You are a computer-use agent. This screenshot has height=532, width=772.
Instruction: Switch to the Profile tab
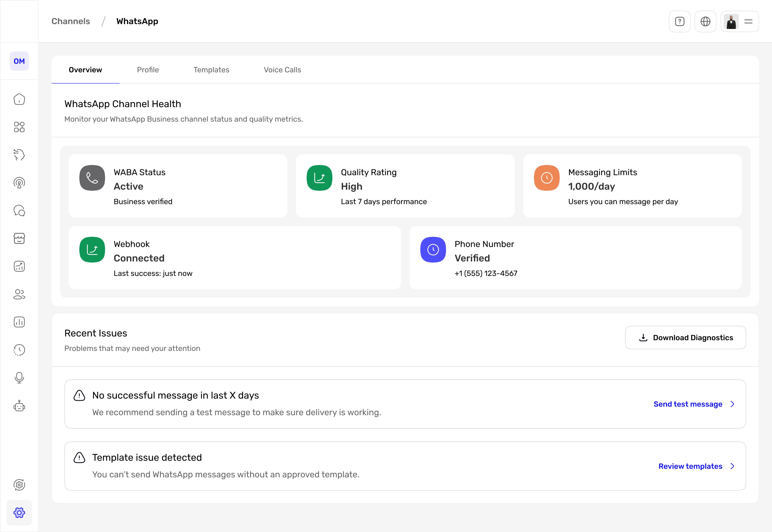point(148,70)
